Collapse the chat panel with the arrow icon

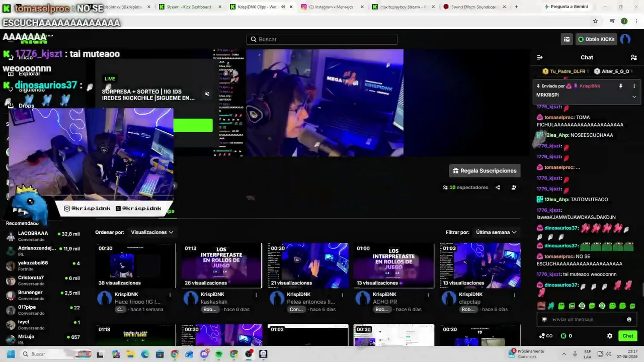[540, 57]
